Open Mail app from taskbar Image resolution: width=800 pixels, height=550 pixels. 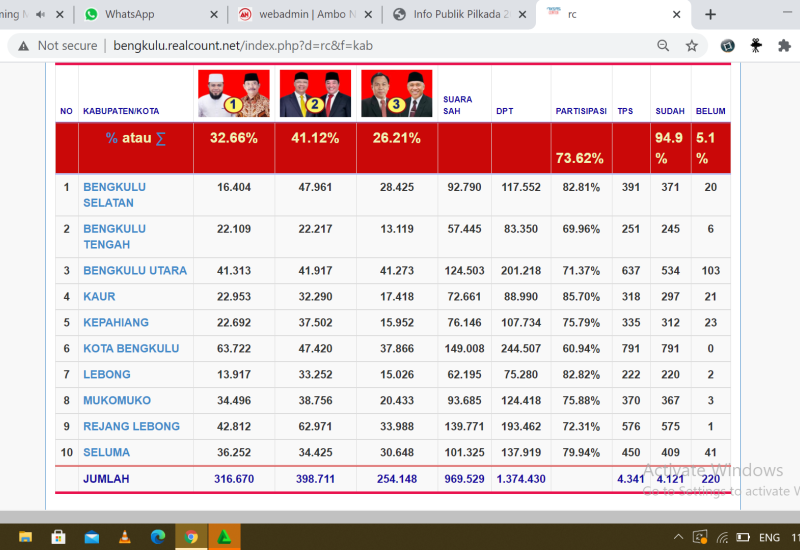(92, 537)
